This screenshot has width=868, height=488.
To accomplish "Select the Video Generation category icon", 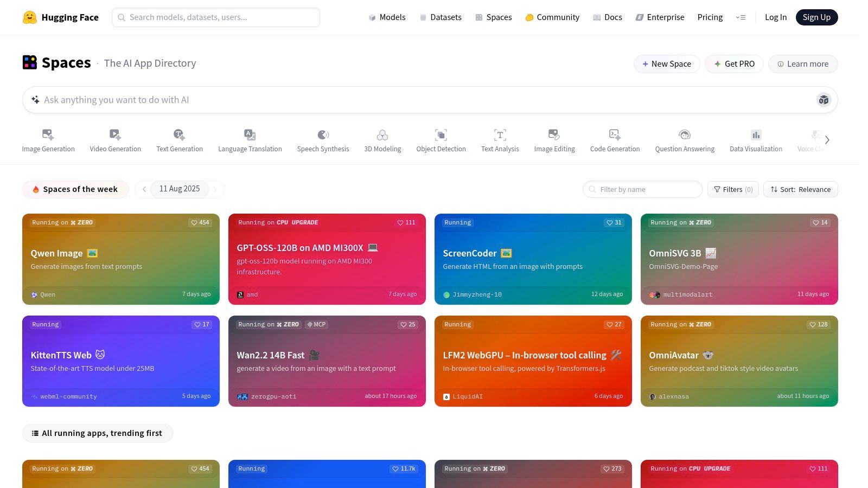I will [x=116, y=134].
